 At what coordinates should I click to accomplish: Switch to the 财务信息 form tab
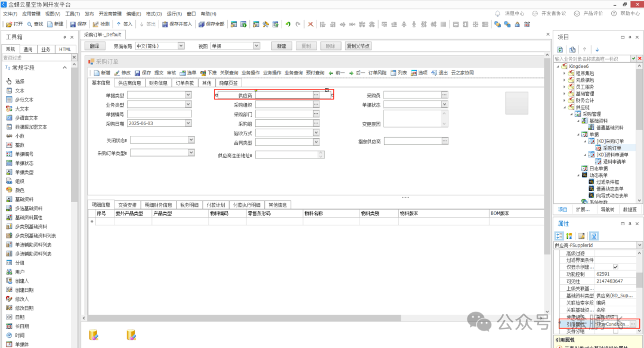(158, 83)
